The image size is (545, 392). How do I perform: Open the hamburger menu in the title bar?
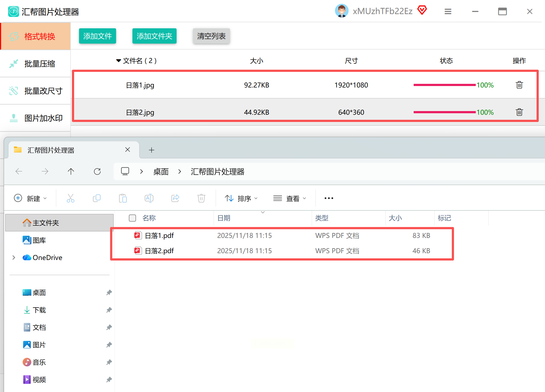448,11
